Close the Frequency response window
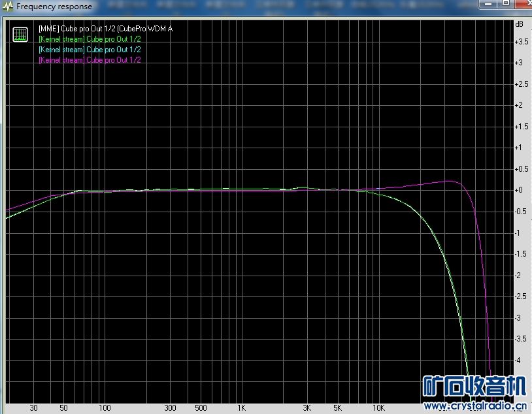This screenshot has height=414, width=532. coord(524,4)
